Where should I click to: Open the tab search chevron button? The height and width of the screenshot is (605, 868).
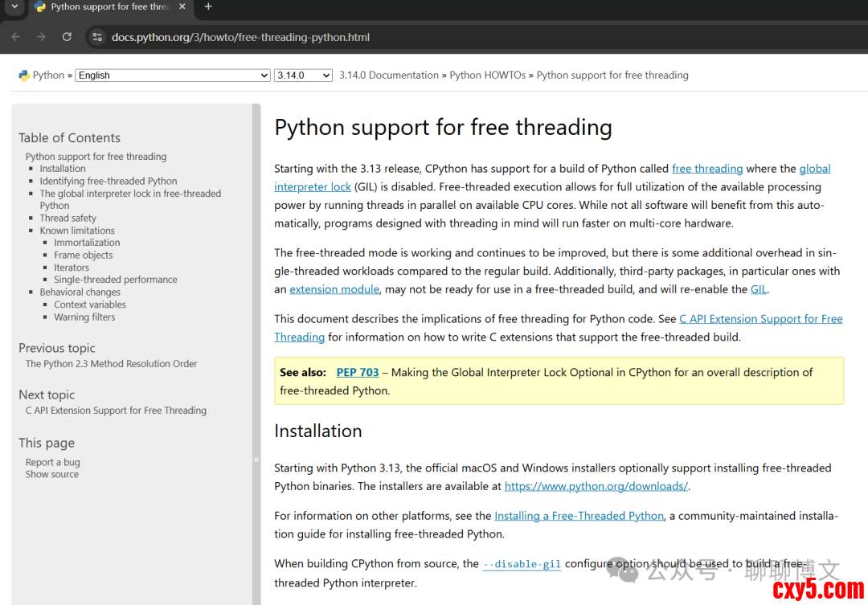(14, 7)
